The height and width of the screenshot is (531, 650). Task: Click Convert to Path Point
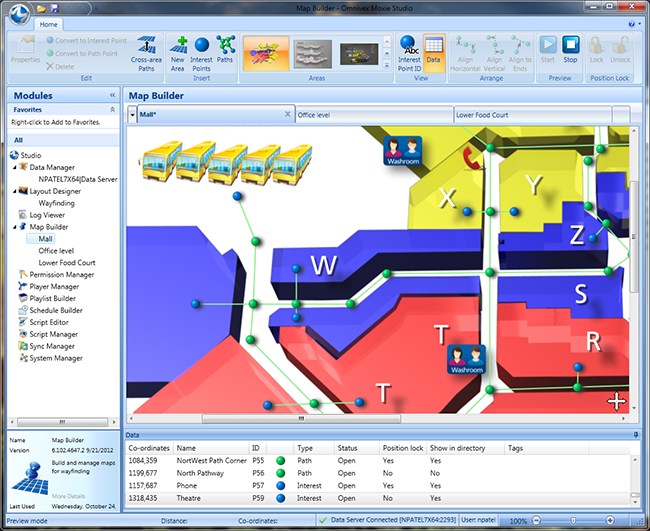click(x=82, y=53)
